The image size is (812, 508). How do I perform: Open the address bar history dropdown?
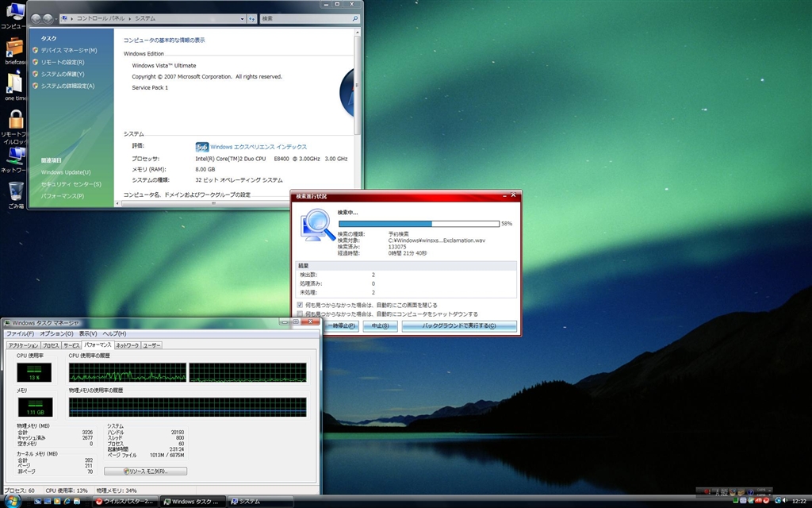(242, 19)
